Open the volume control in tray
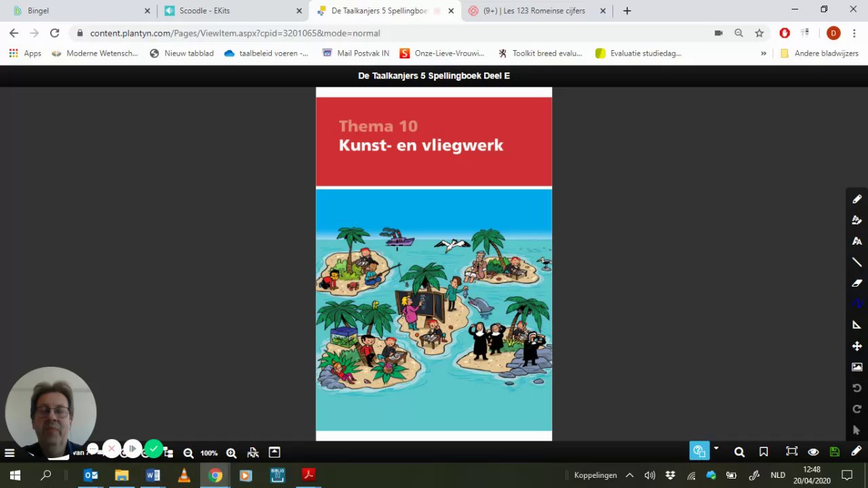868x488 pixels. click(650, 475)
